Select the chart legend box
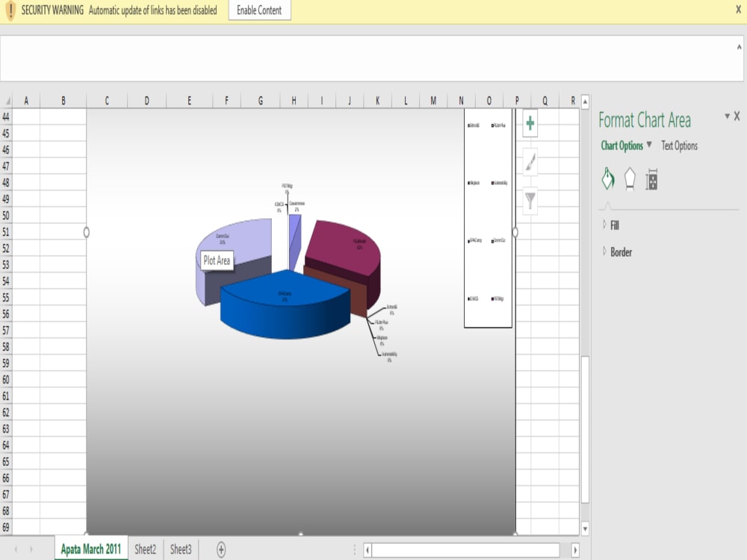 488,217
